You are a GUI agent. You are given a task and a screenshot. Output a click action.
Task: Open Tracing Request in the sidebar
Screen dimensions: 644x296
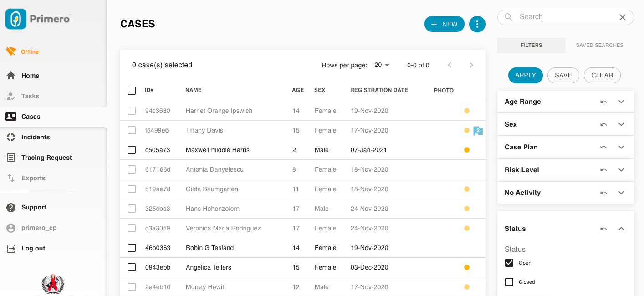(x=46, y=158)
